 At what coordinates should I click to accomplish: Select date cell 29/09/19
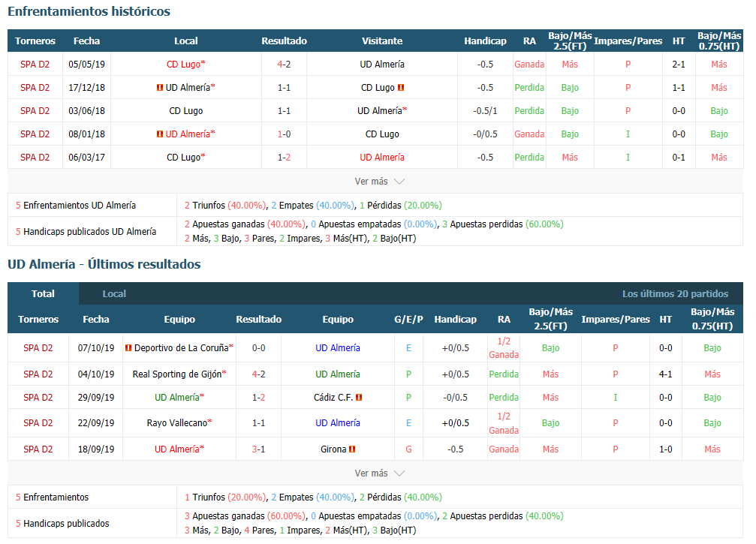(96, 398)
